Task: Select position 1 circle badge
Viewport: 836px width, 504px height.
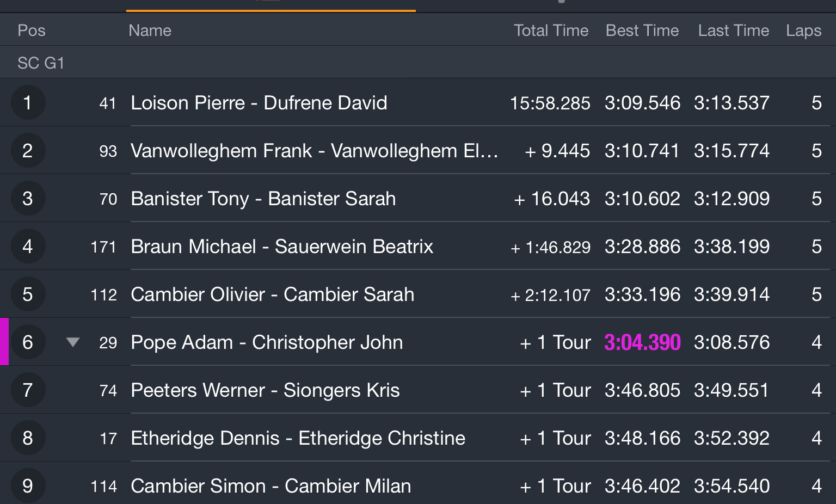Action: pyautogui.click(x=28, y=102)
